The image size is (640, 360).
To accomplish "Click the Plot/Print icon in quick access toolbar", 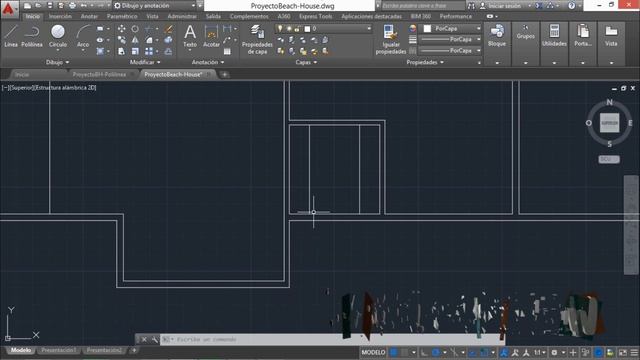I will coord(72,6).
